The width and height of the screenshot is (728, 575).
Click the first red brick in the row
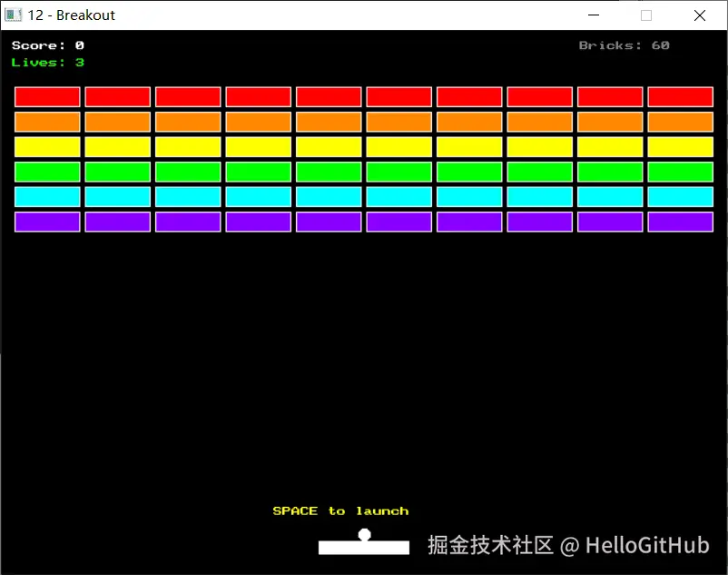tap(47, 96)
